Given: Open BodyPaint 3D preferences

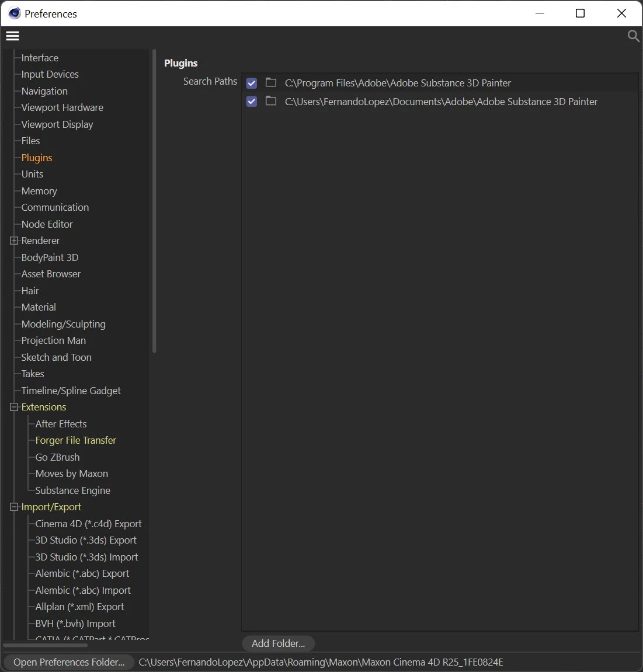Looking at the screenshot, I should point(50,257).
